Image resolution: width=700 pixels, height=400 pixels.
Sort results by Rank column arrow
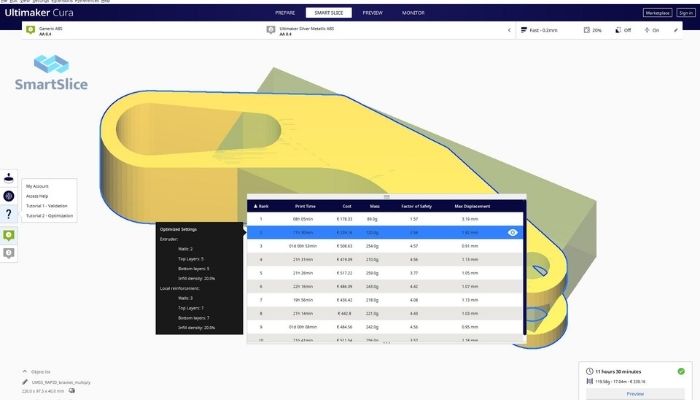255,206
